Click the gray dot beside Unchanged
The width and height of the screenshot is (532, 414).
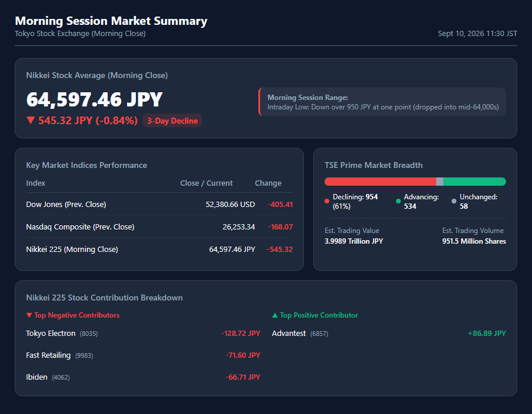[x=454, y=201]
